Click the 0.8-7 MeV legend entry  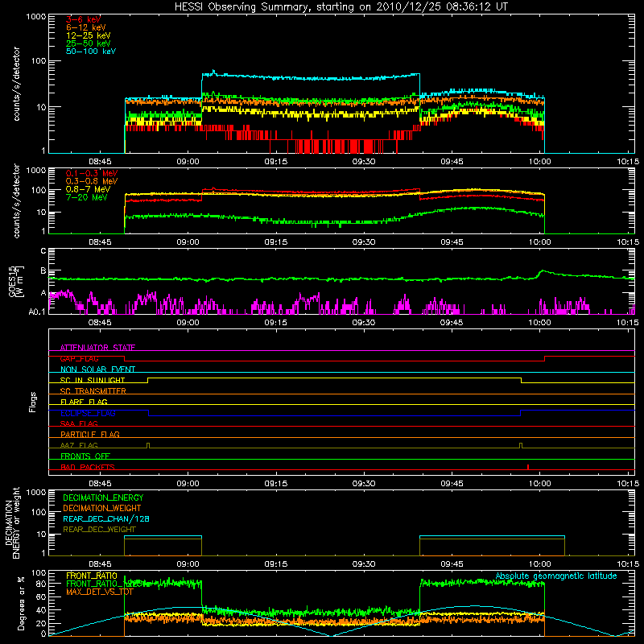[88, 189]
